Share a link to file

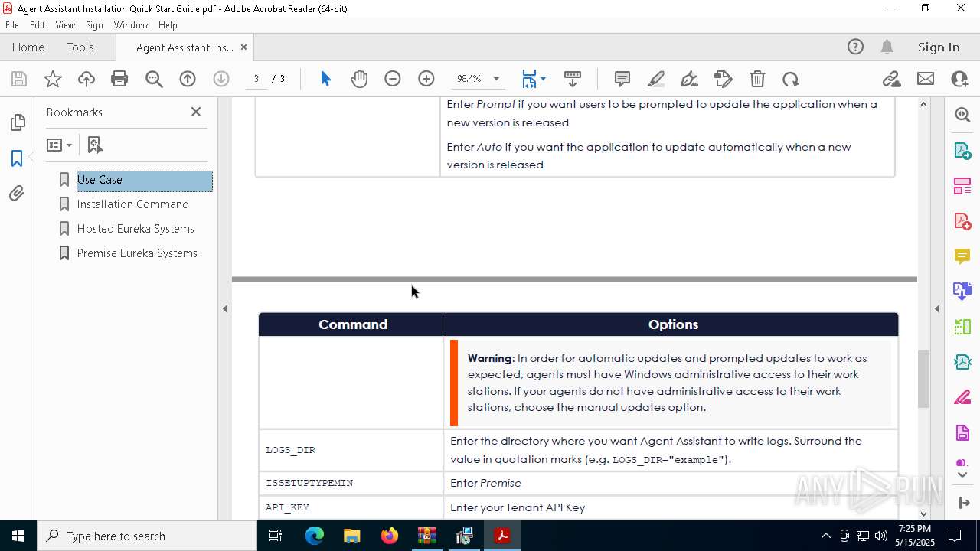pos(891,79)
